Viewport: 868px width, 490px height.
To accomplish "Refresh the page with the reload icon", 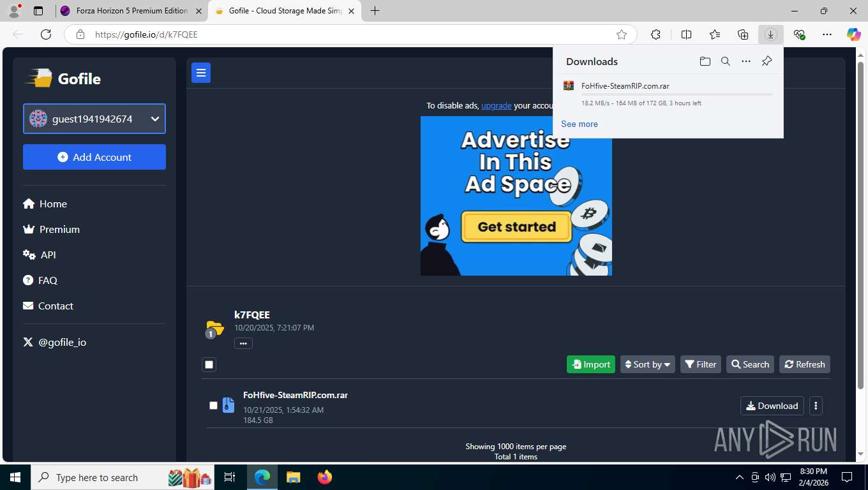I will (45, 34).
